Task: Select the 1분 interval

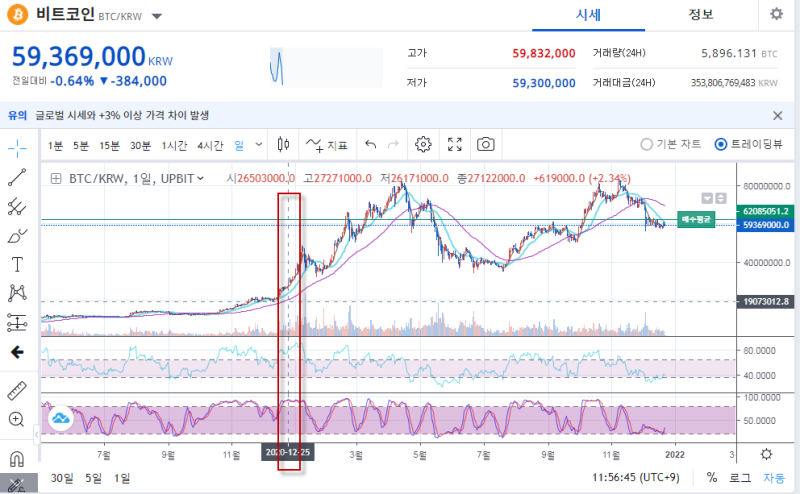Action: coord(55,145)
